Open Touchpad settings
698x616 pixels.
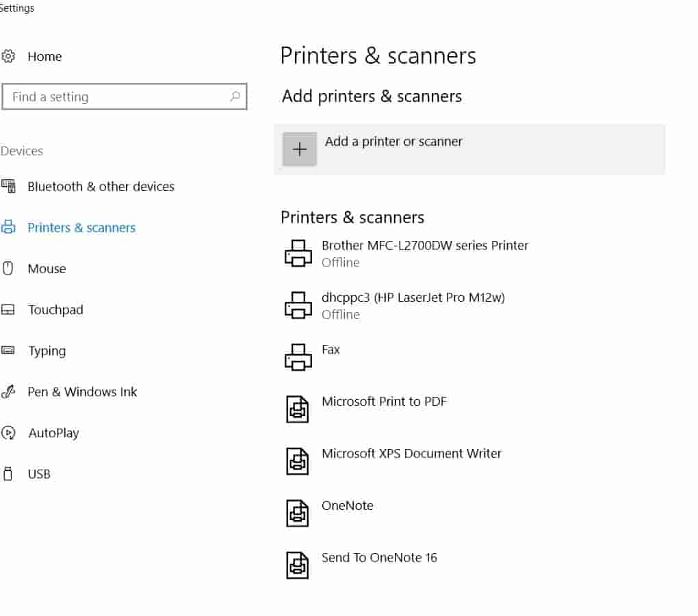click(55, 310)
